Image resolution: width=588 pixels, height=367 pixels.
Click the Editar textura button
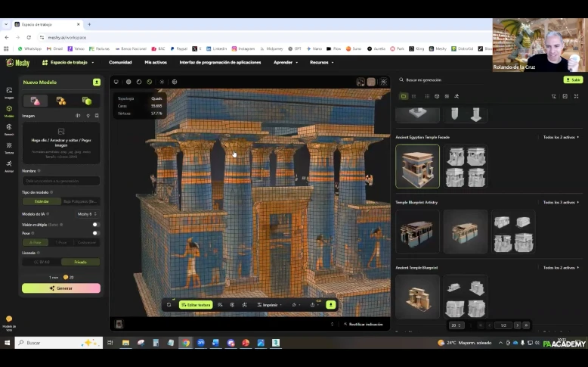196,305
